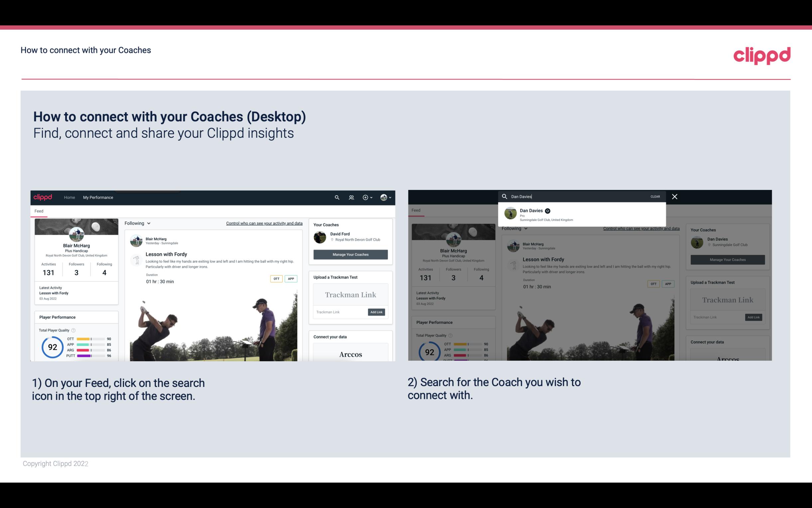The height and width of the screenshot is (508, 812).
Task: Click the Following dropdown toggle on feed
Action: (139, 223)
